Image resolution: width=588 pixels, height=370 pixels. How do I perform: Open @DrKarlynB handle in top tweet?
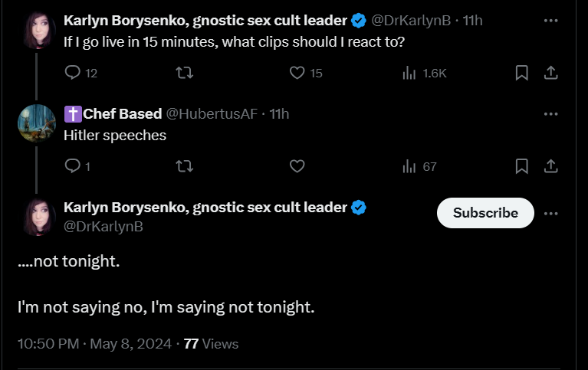(411, 21)
